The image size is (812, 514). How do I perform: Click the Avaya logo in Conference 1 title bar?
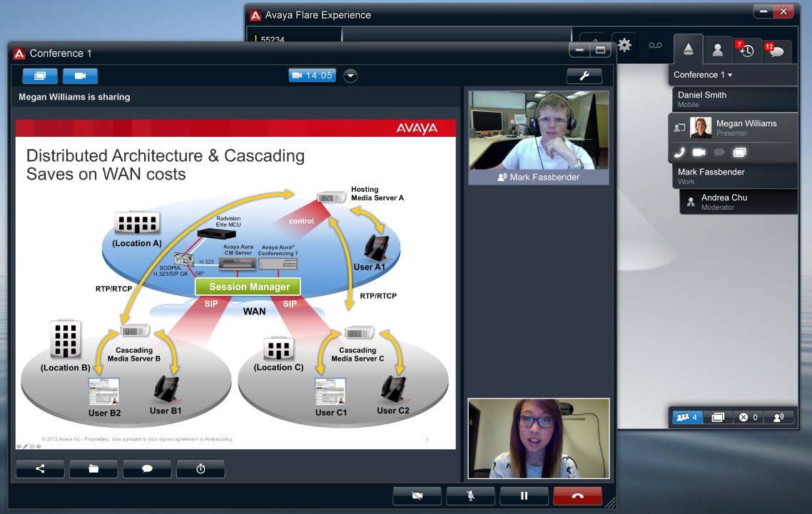pos(19,53)
